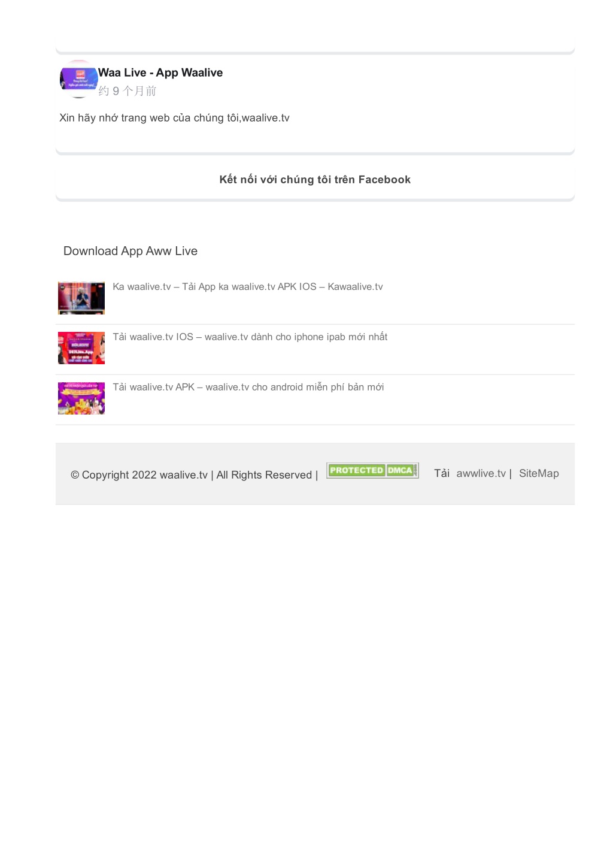Viewport: 613px width, 868px height.
Task: Select the Copyright 2022 waalive.tv footer text
Action: point(139,475)
